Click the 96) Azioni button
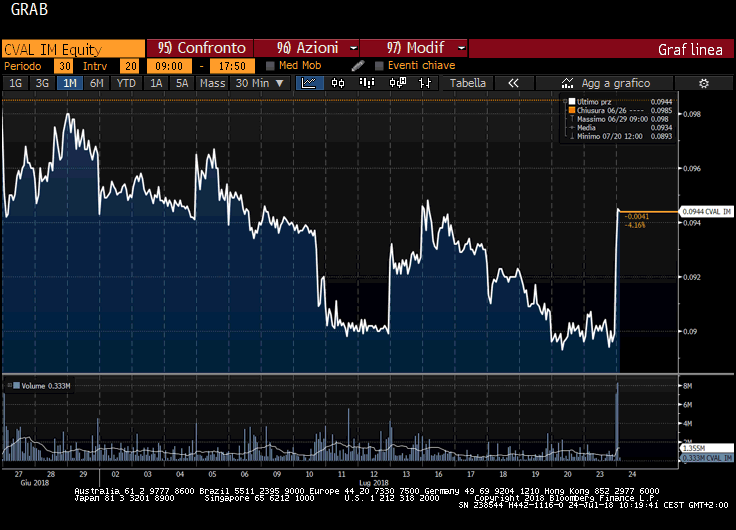 (x=307, y=48)
